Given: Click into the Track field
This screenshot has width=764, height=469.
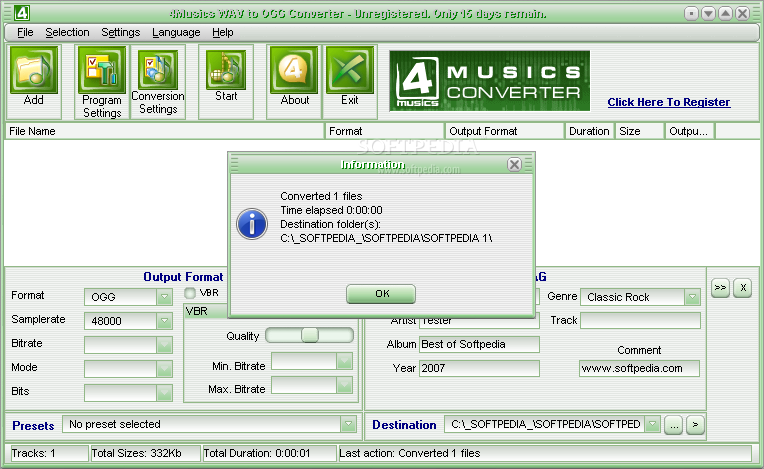Looking at the screenshot, I should (x=640, y=320).
